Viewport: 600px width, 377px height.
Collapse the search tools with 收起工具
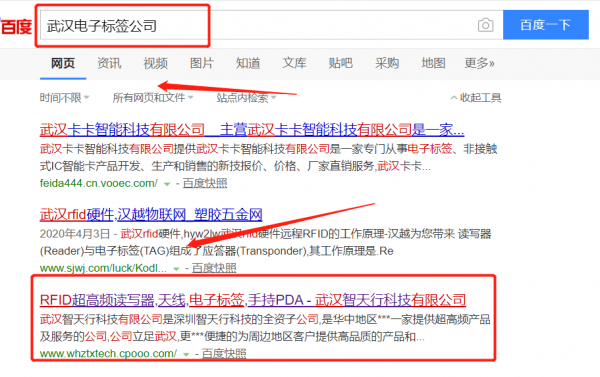pos(476,98)
